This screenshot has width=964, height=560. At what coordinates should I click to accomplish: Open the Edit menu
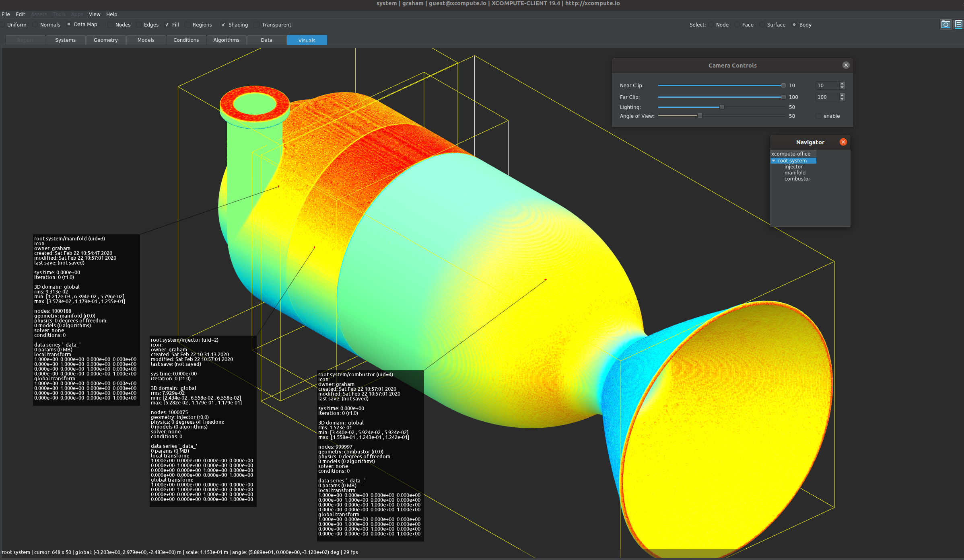(x=20, y=14)
